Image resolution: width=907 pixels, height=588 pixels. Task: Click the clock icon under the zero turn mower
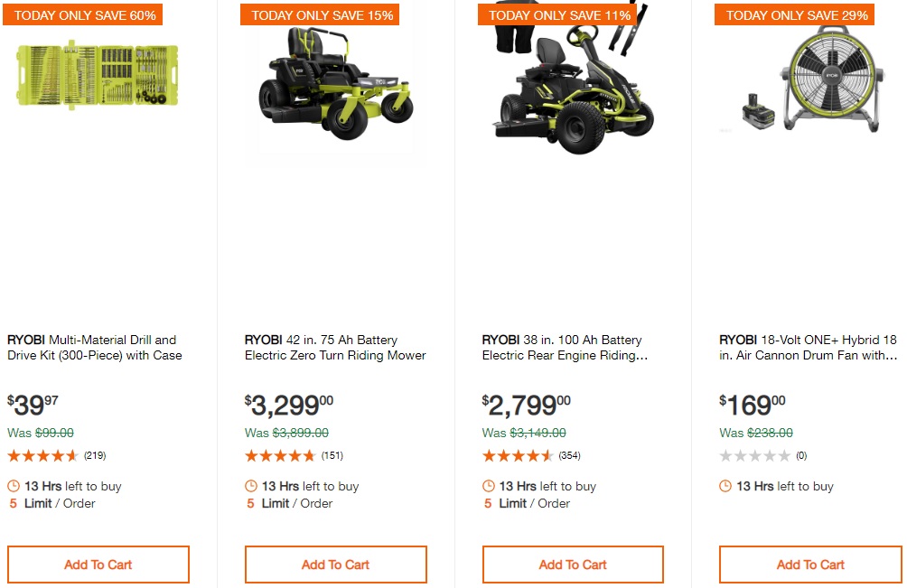(x=250, y=486)
